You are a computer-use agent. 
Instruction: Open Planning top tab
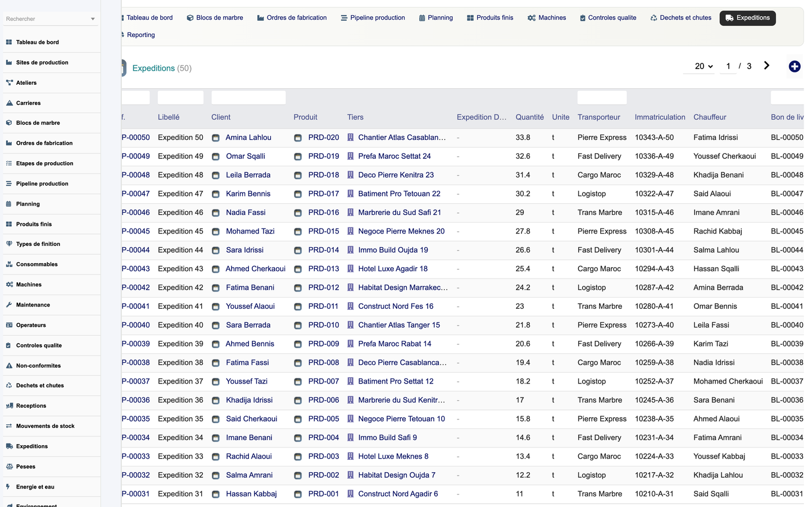pyautogui.click(x=436, y=18)
